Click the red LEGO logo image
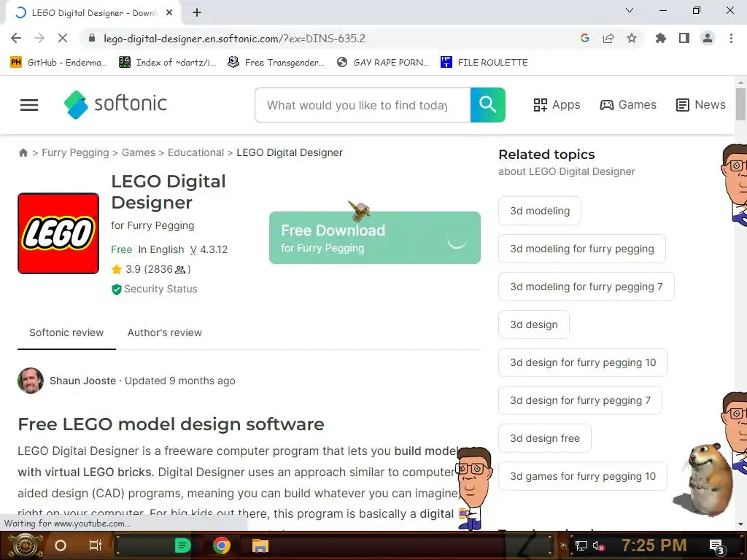The width and height of the screenshot is (747, 560). [58, 233]
